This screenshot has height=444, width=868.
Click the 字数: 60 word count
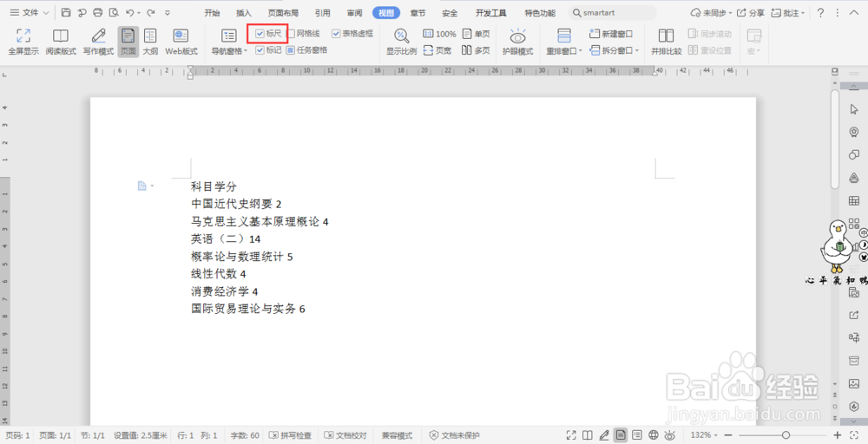tap(244, 435)
